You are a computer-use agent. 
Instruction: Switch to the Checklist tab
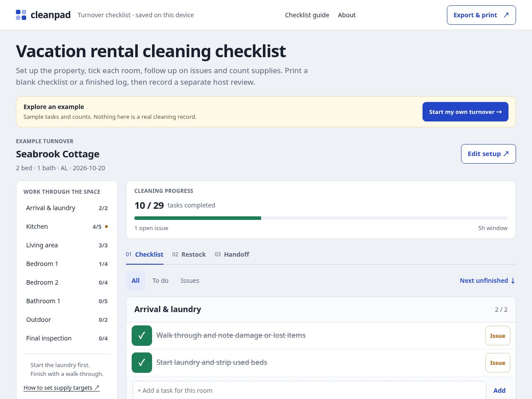click(145, 254)
